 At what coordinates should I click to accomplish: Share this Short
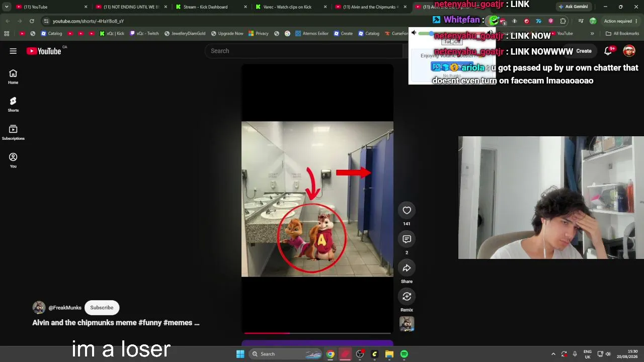tap(407, 267)
